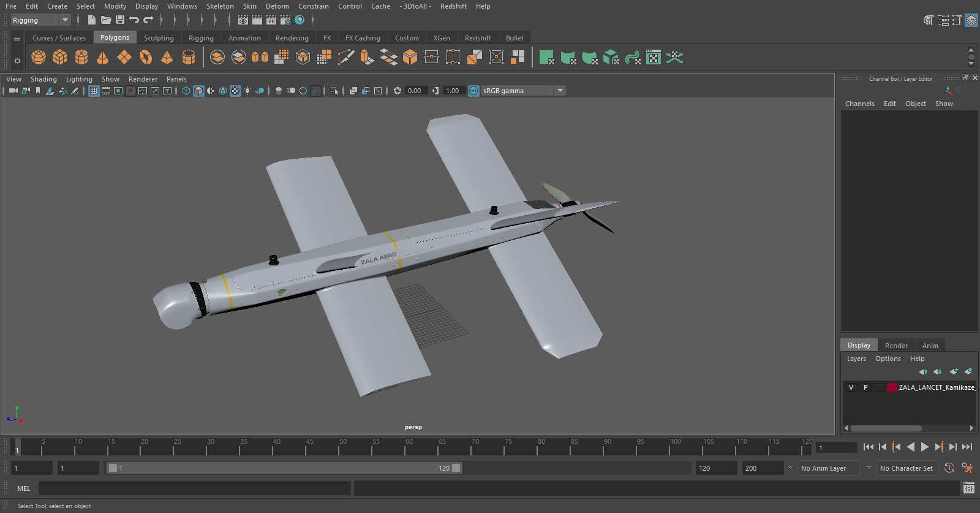
Task: Toggle Resolution Gate display in the viewport toolbar
Action: pos(118,91)
